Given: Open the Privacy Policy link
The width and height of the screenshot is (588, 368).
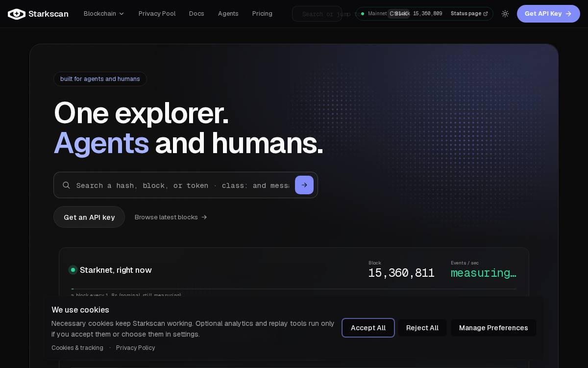Looking at the screenshot, I should pyautogui.click(x=135, y=348).
